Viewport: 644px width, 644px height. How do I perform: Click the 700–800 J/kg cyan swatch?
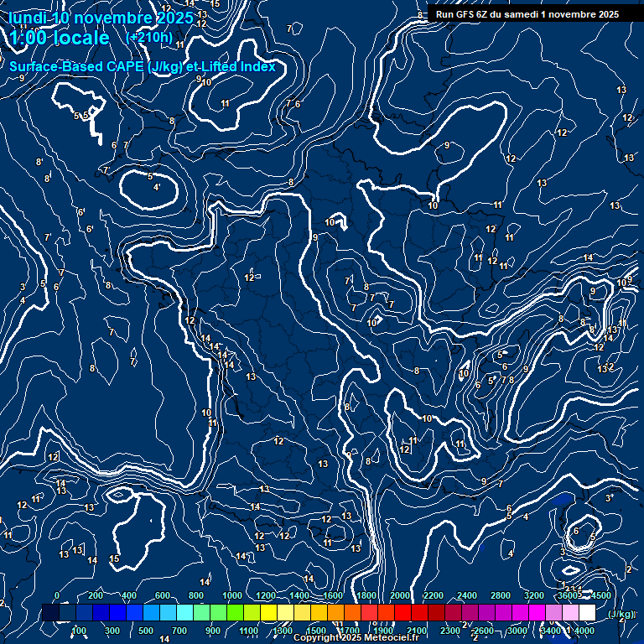tap(184, 612)
